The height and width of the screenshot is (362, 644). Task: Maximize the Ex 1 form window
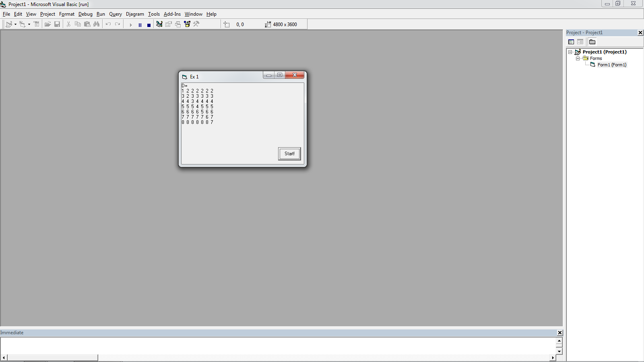click(280, 75)
